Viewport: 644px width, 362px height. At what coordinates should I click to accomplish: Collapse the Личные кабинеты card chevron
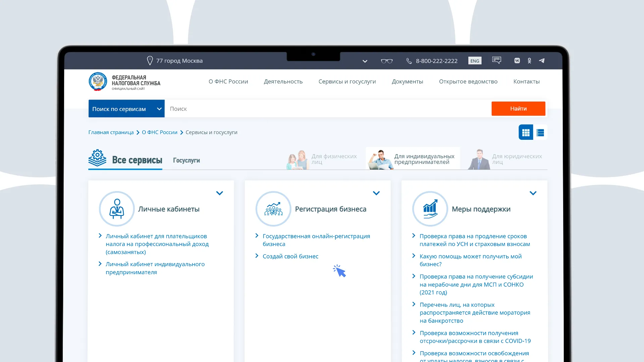pyautogui.click(x=220, y=193)
